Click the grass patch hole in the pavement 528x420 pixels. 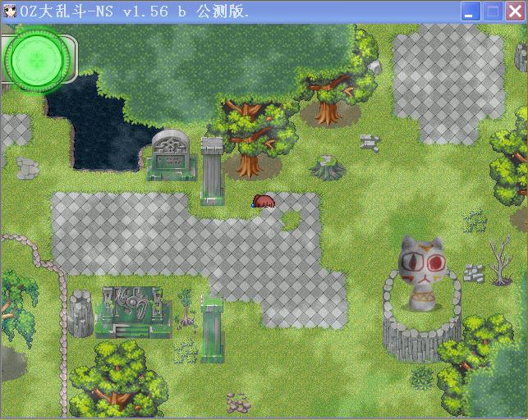tap(291, 221)
